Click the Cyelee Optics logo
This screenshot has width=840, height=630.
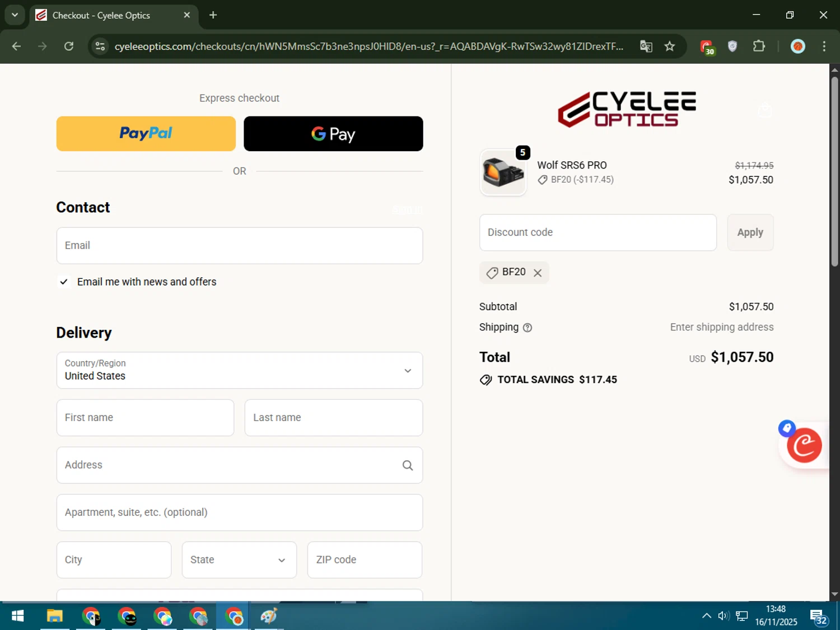627,109
